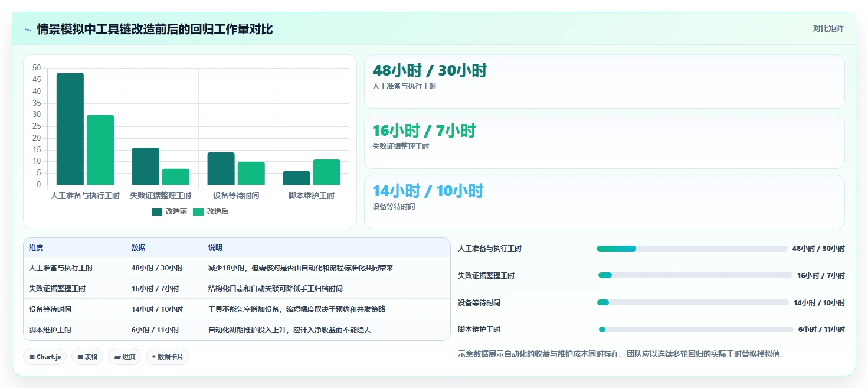Click the 改造前 bar for 人工准备与执行工时
The width and height of the screenshot is (868, 388).
point(70,129)
